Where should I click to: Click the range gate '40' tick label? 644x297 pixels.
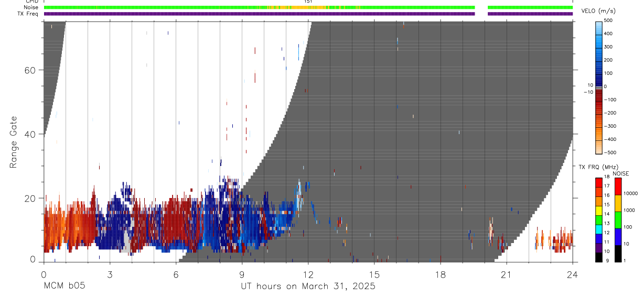point(29,134)
